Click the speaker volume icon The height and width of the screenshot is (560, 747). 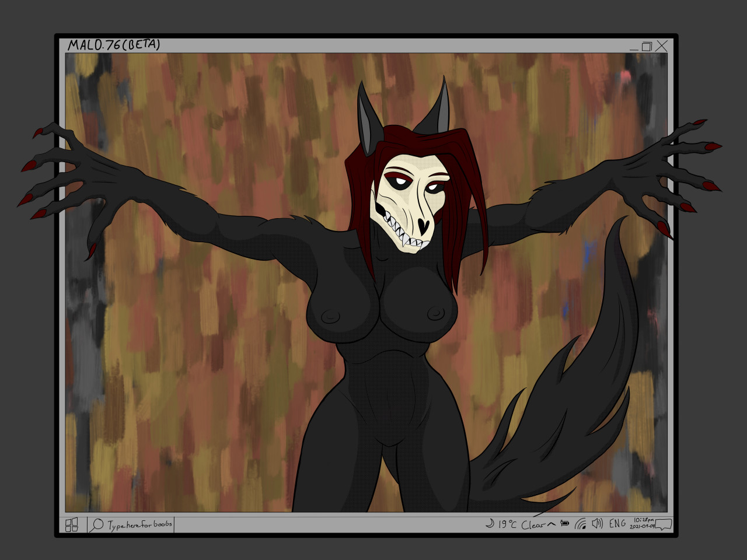tap(597, 524)
